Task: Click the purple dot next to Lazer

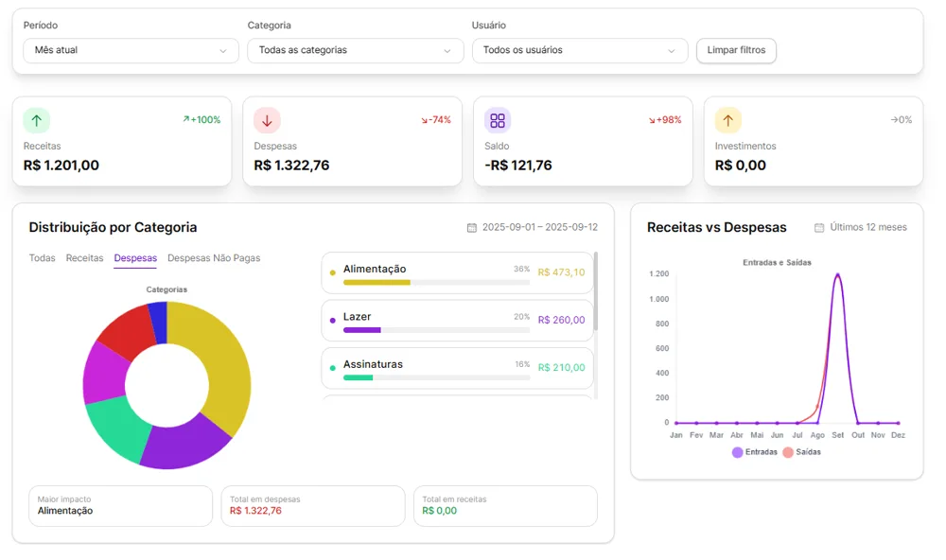Action: 332,321
